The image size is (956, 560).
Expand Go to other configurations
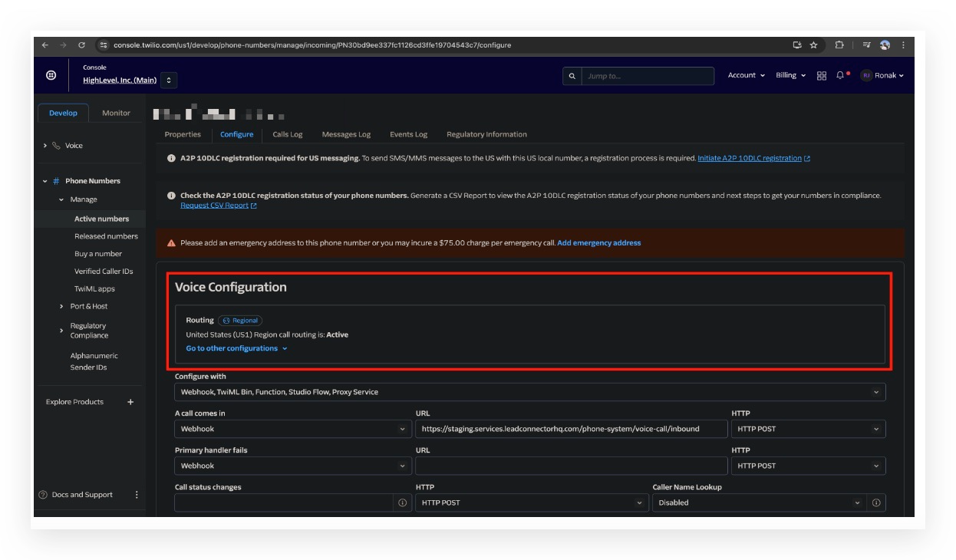pos(236,348)
